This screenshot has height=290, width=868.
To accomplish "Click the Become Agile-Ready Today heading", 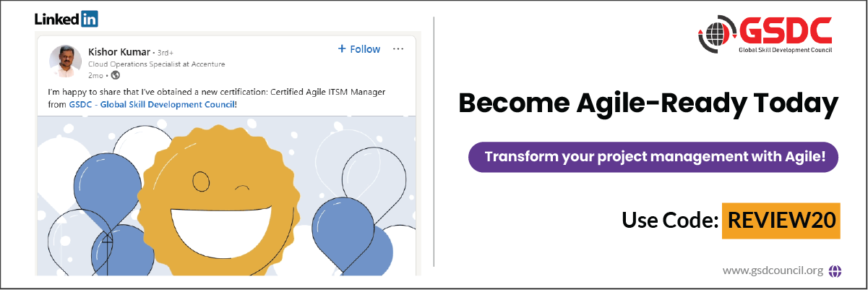I will (648, 104).
